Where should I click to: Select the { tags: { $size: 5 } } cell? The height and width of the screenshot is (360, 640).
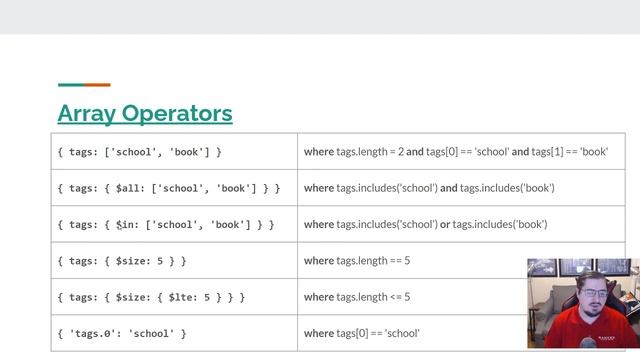click(x=174, y=260)
